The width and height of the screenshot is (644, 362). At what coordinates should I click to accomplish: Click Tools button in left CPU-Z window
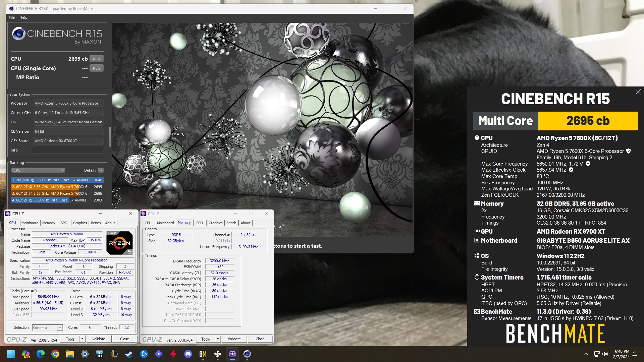tap(70, 339)
